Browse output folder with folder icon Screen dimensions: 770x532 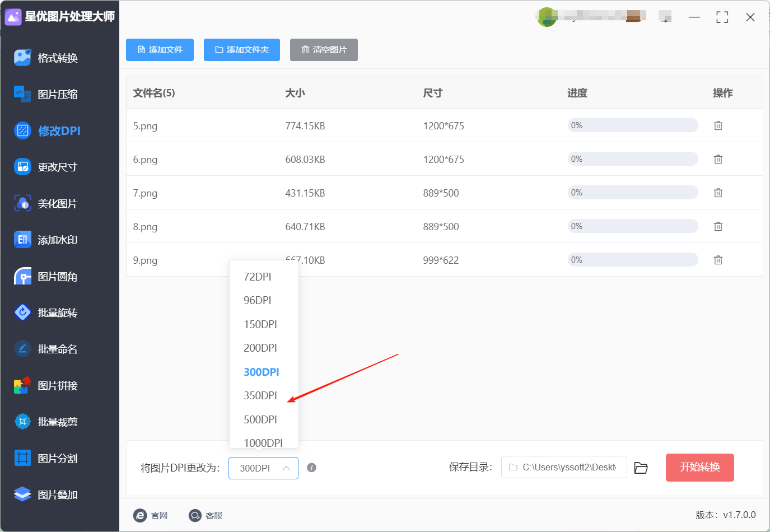[x=641, y=468]
